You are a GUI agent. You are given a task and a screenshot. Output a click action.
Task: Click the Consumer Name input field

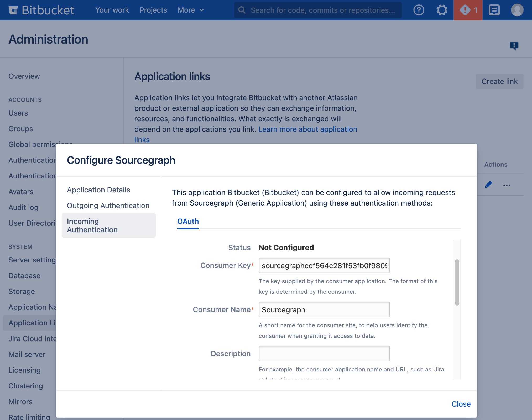324,309
